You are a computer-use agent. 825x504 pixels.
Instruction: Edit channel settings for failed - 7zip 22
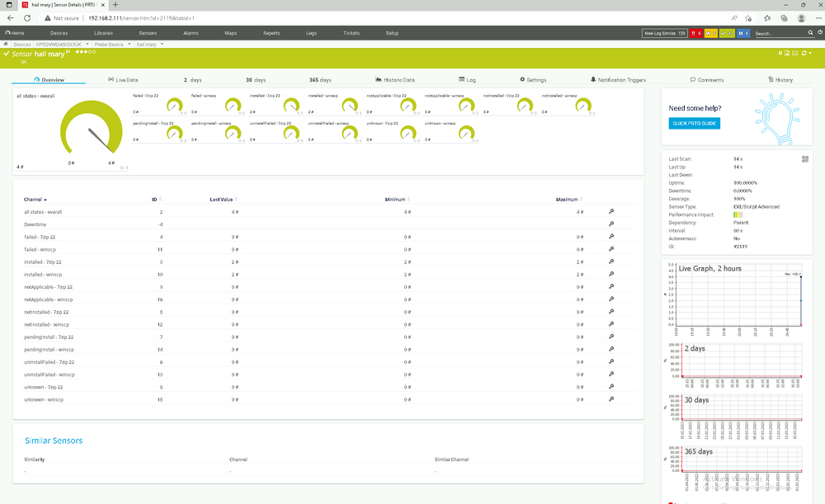coord(610,237)
